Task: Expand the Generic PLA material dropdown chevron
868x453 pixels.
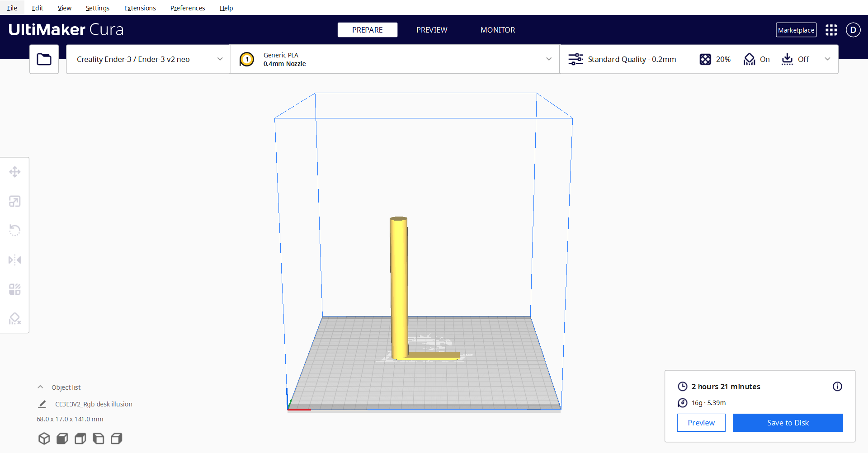Action: [x=549, y=59]
